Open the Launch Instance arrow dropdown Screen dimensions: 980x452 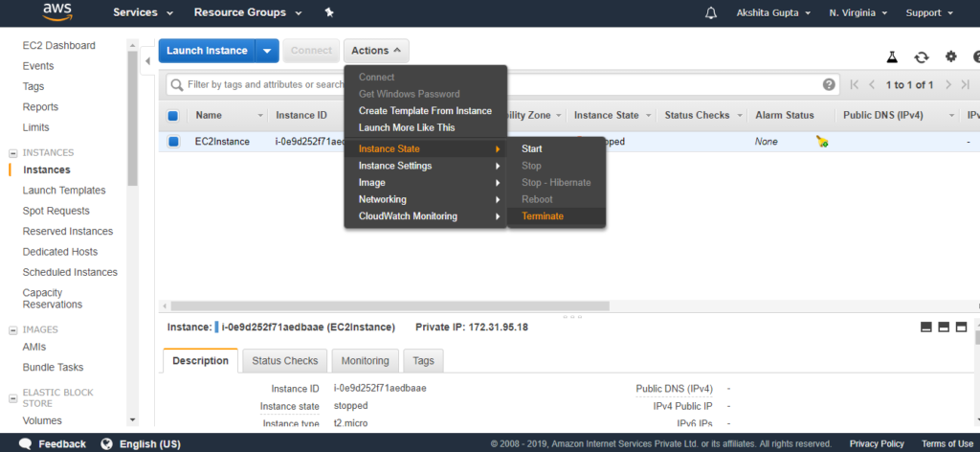[x=267, y=51]
